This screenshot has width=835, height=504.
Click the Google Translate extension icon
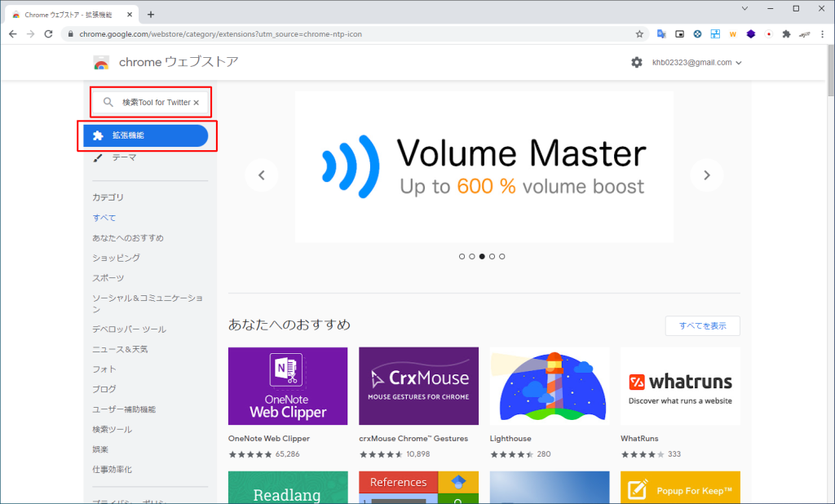pyautogui.click(x=661, y=34)
